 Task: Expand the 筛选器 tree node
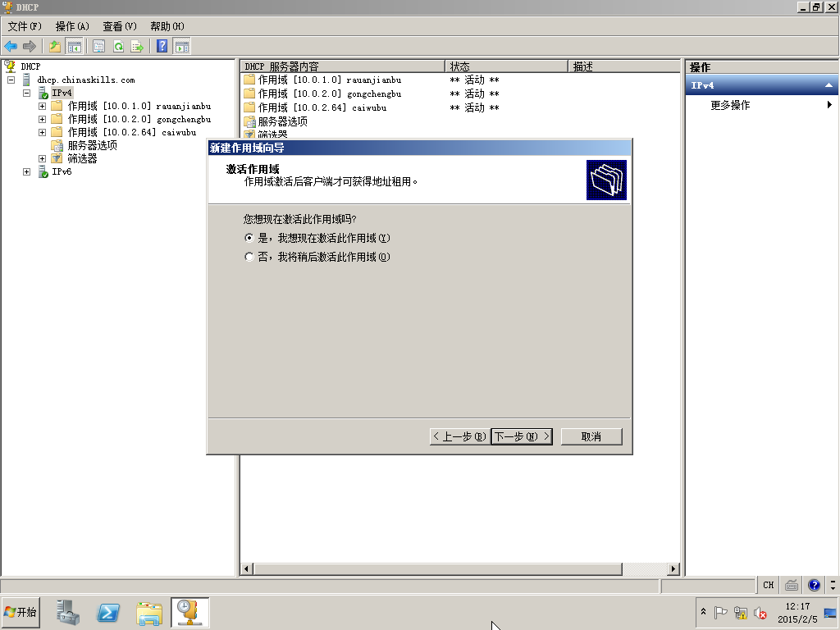pos(43,158)
